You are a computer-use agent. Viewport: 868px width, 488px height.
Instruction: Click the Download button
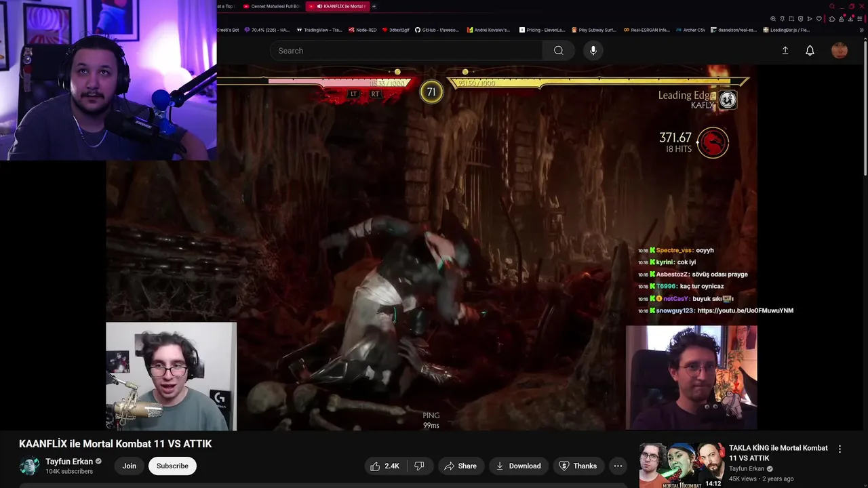click(519, 466)
